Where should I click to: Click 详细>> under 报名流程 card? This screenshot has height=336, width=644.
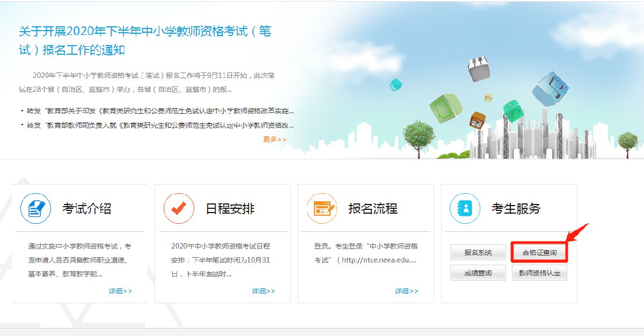(406, 291)
